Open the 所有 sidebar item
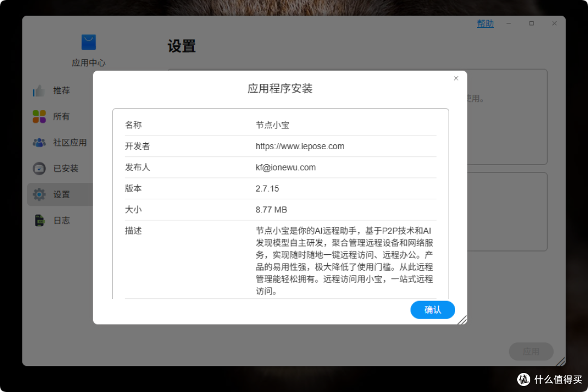 point(60,117)
